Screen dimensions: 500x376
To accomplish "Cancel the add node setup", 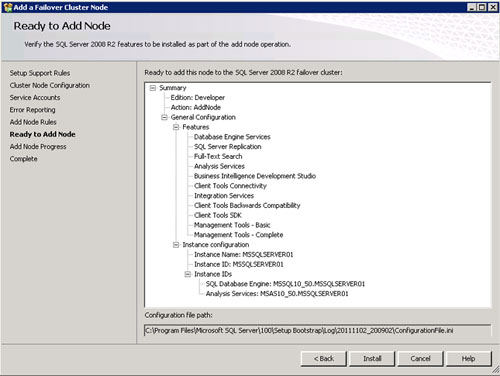I will pyautogui.click(x=420, y=359).
